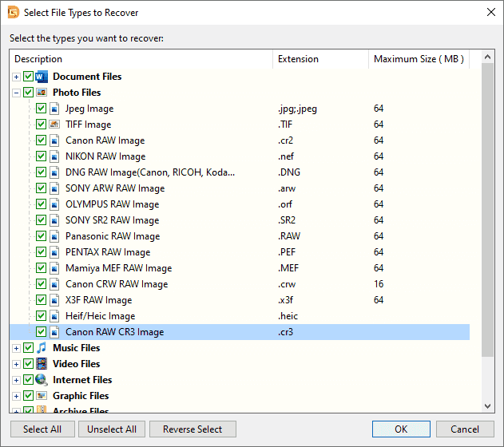Expand the Document Files tree node
504x447 pixels.
pyautogui.click(x=17, y=77)
